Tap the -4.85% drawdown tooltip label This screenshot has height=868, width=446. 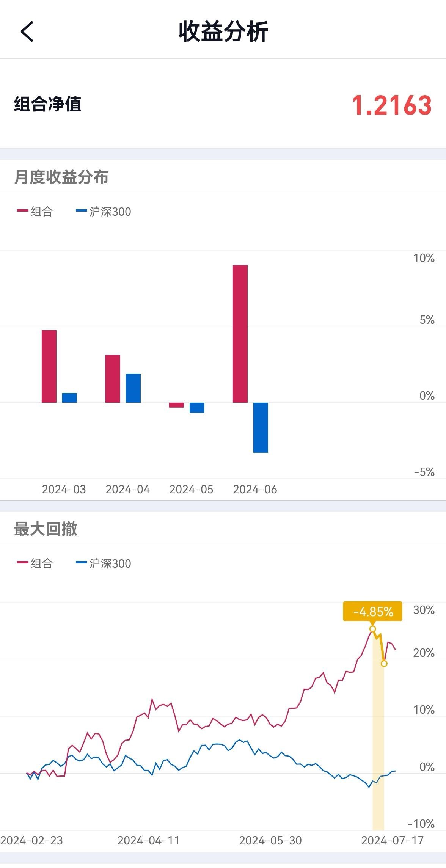[x=372, y=612]
